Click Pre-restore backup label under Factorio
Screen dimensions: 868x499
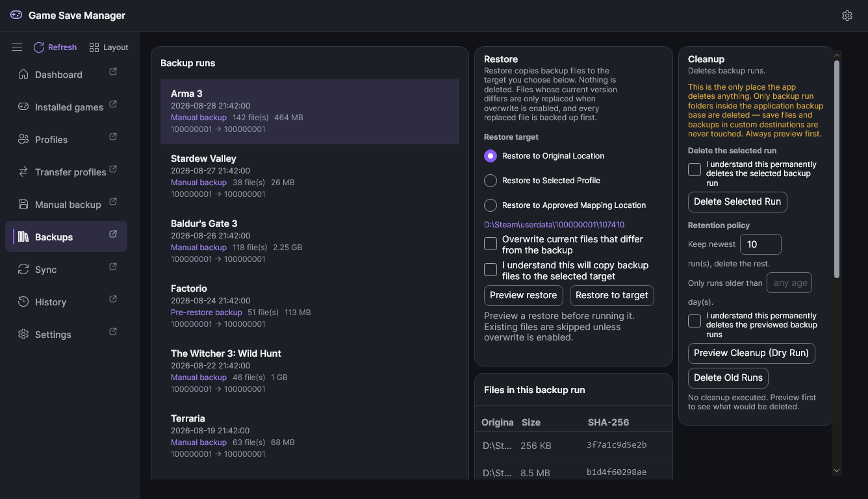click(207, 313)
